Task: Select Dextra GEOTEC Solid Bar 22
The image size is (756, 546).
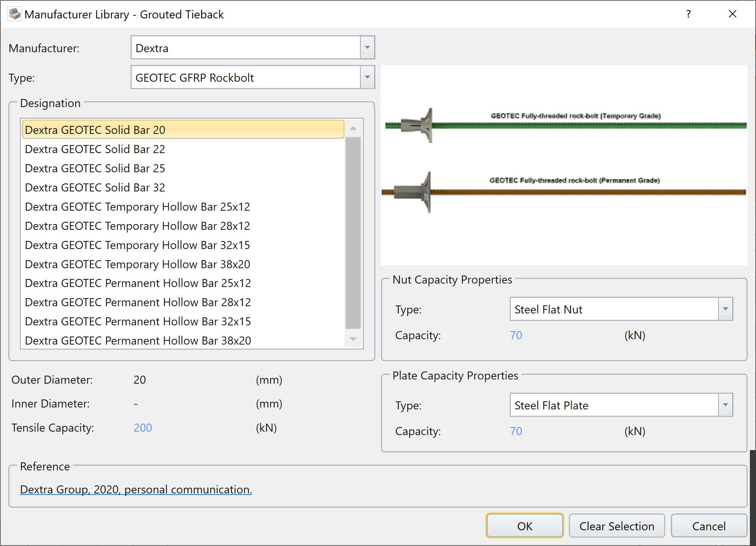Action: click(x=183, y=149)
